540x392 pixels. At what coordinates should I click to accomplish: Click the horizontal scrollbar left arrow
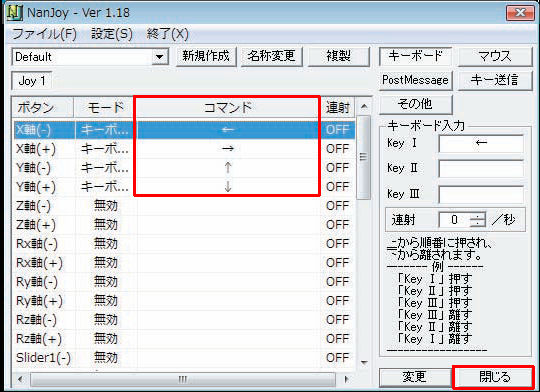click(20, 379)
